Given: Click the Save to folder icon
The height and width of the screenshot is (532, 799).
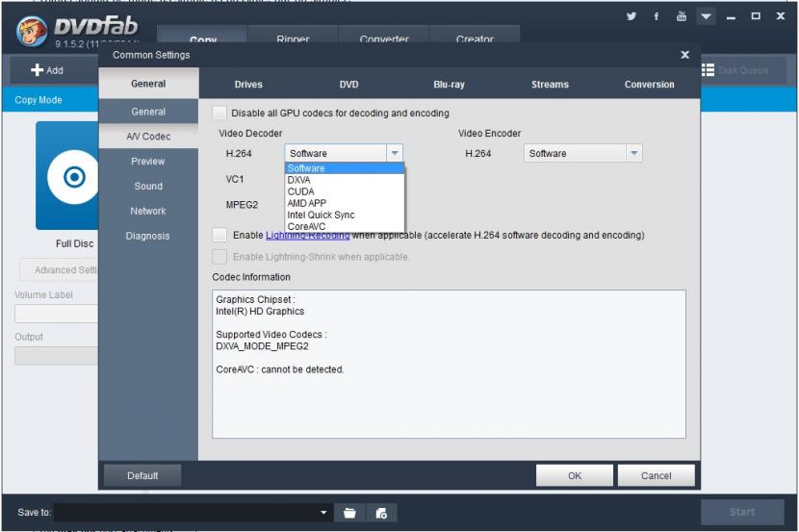Looking at the screenshot, I should (x=350, y=513).
